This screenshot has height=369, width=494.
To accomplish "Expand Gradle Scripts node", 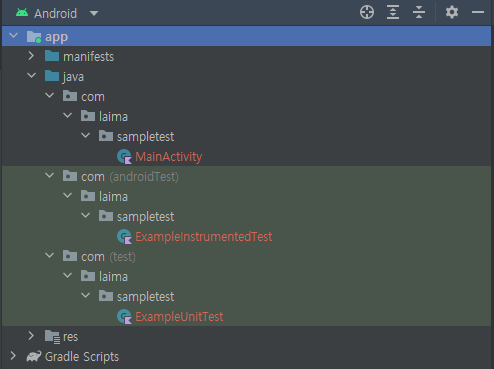I will (x=13, y=356).
